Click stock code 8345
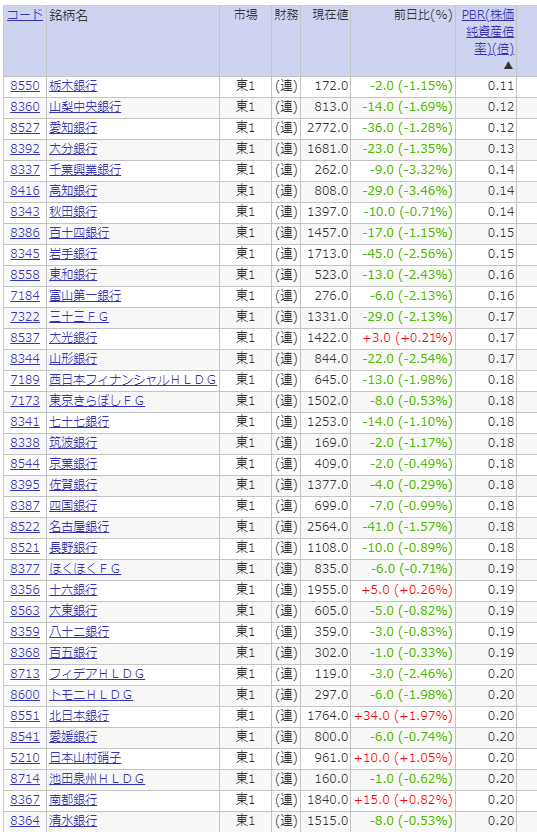 (x=25, y=254)
